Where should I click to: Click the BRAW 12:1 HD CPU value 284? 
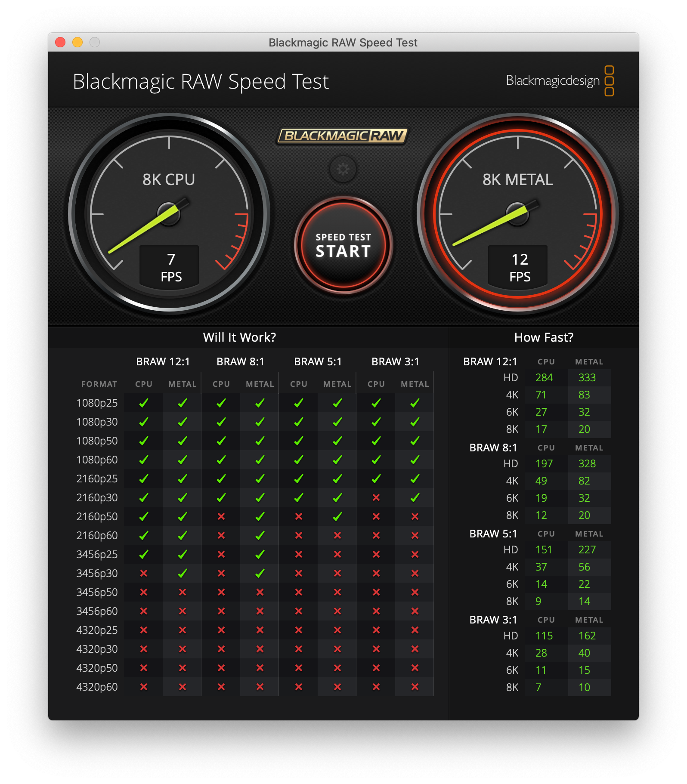coord(544,378)
